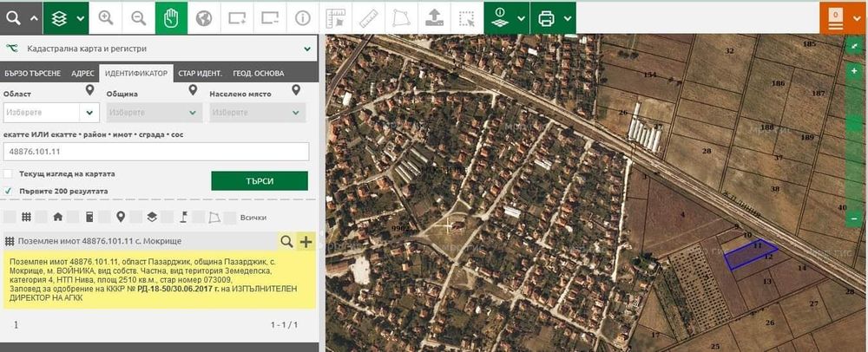This screenshot has width=868, height=352.
Task: Choose the corner ruler coordinates tool
Action: click(x=335, y=18)
